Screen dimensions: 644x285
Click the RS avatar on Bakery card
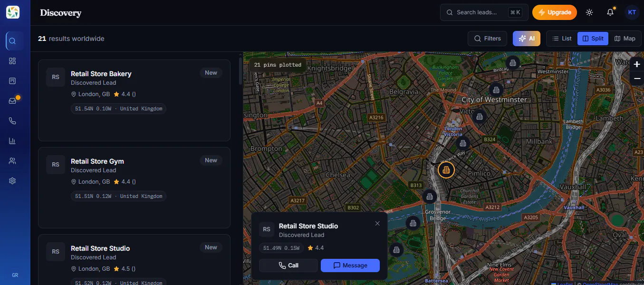56,77
